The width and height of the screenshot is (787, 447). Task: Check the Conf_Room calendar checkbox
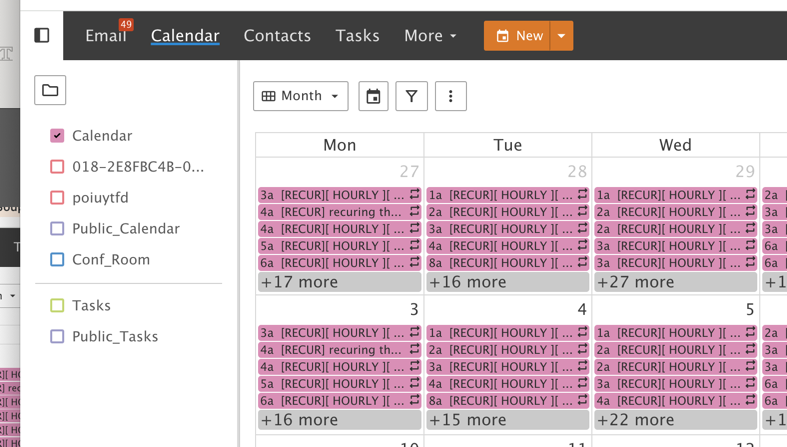pos(57,260)
